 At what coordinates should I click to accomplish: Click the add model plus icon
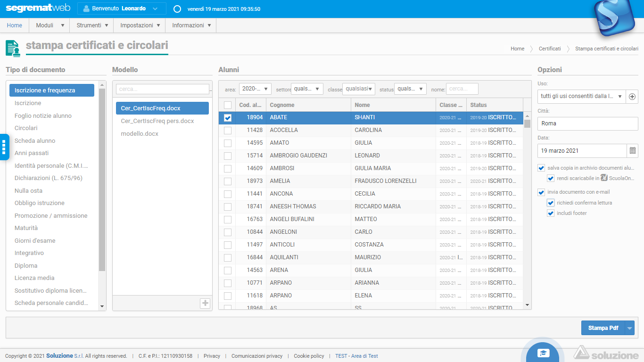point(205,303)
